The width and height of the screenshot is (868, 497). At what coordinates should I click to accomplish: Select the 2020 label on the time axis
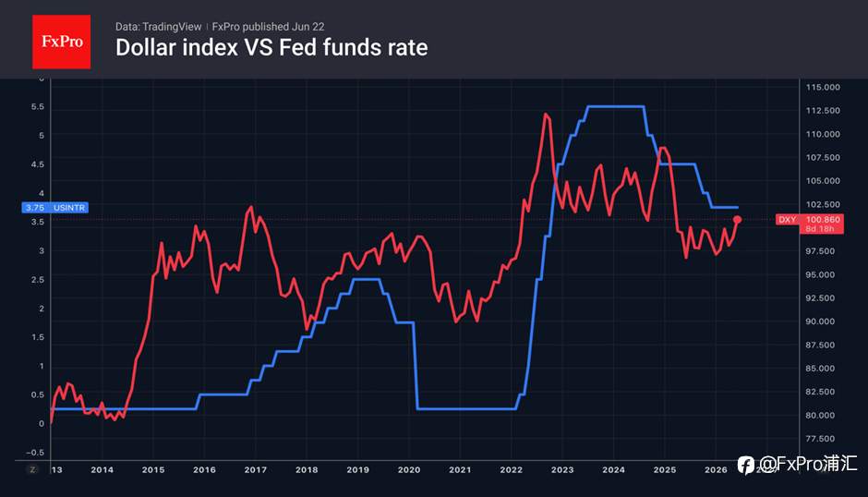[408, 470]
